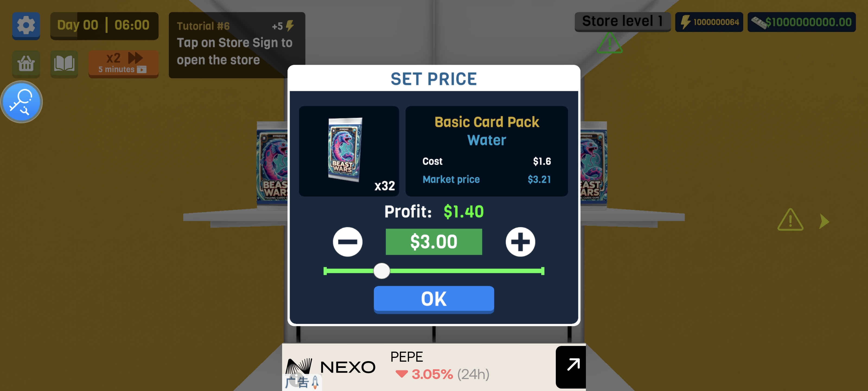Activate the x2 speed boost
The width and height of the screenshot is (868, 391).
click(123, 64)
